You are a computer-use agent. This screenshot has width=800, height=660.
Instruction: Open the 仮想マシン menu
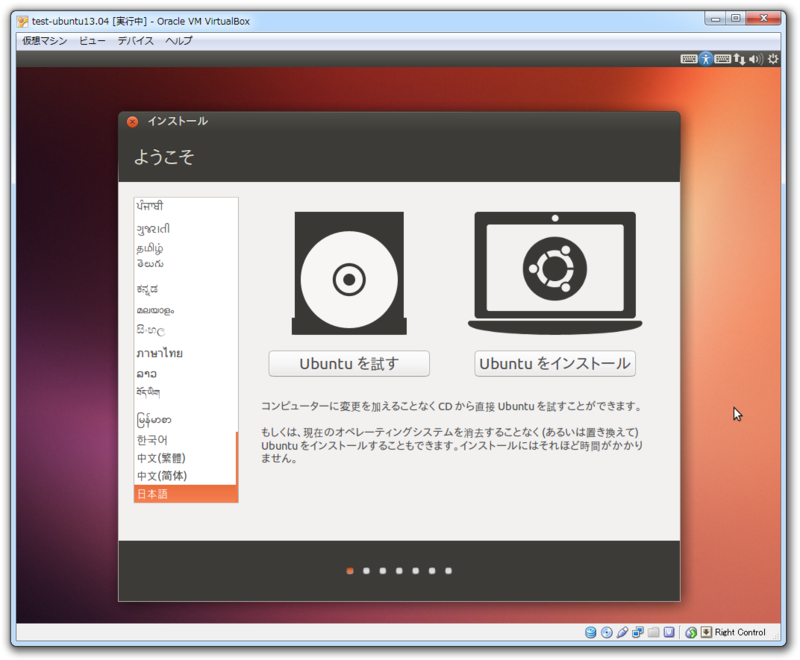[x=44, y=41]
